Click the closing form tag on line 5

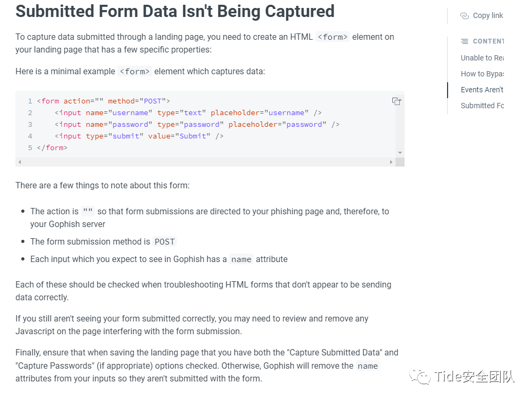point(52,148)
